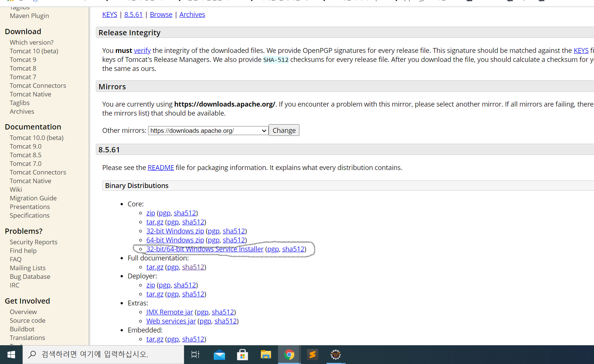
Task: Download the 32-bit/64-bit Windows Service Installer
Action: coord(205,249)
